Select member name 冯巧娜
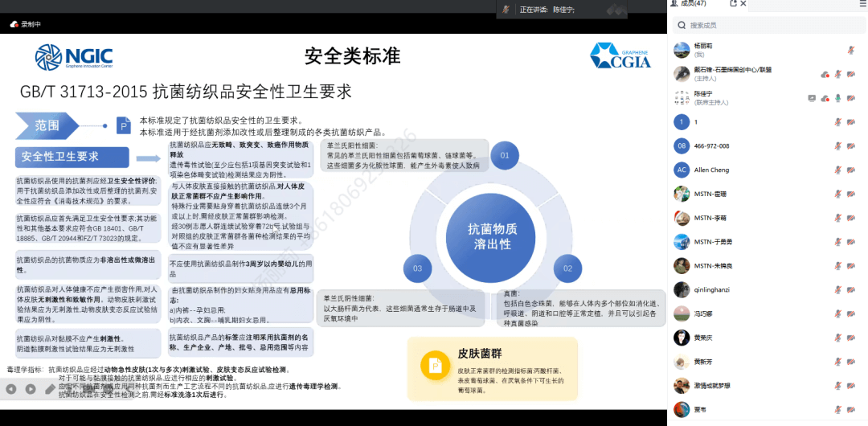Viewport: 868px width, 426px height. [x=703, y=314]
